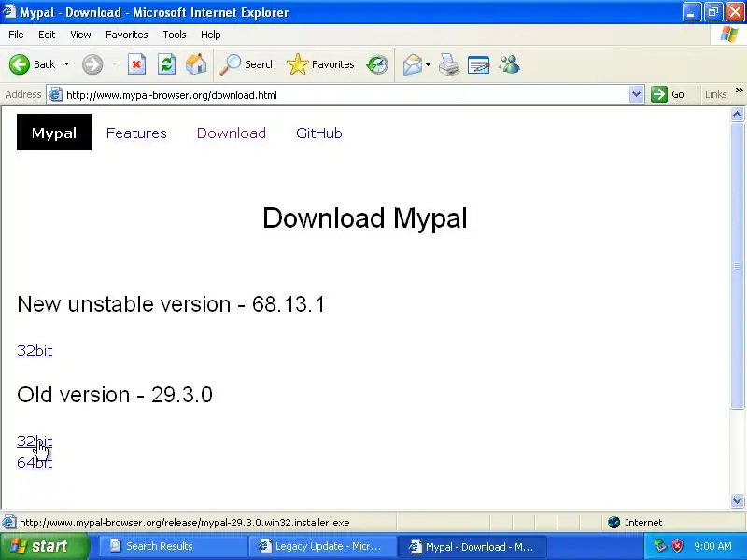Click the status bar URL text
This screenshot has height=560, width=747.
click(x=184, y=523)
